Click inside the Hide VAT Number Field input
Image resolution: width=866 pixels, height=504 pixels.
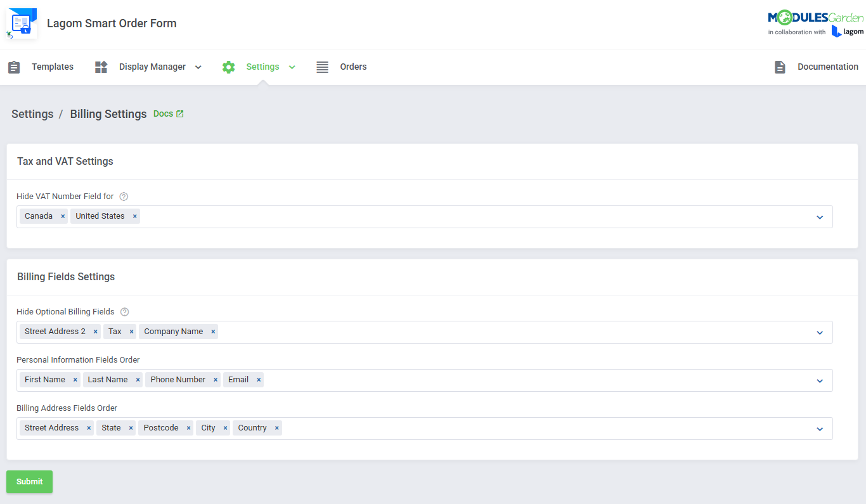(x=425, y=217)
